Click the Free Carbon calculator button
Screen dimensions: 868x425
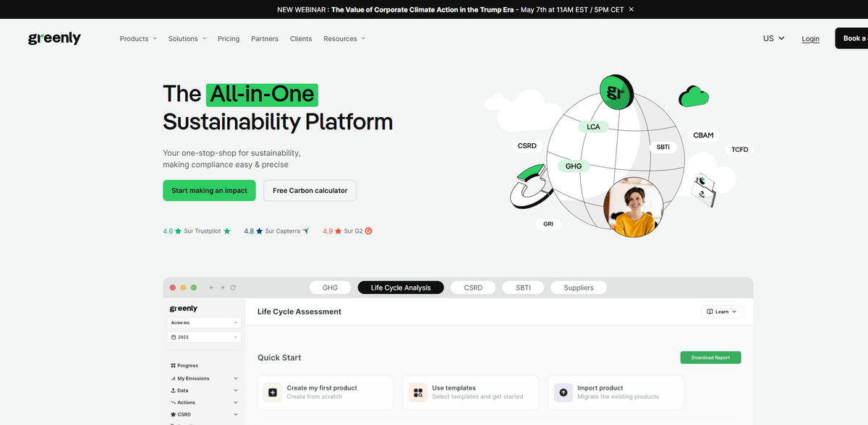pos(310,191)
